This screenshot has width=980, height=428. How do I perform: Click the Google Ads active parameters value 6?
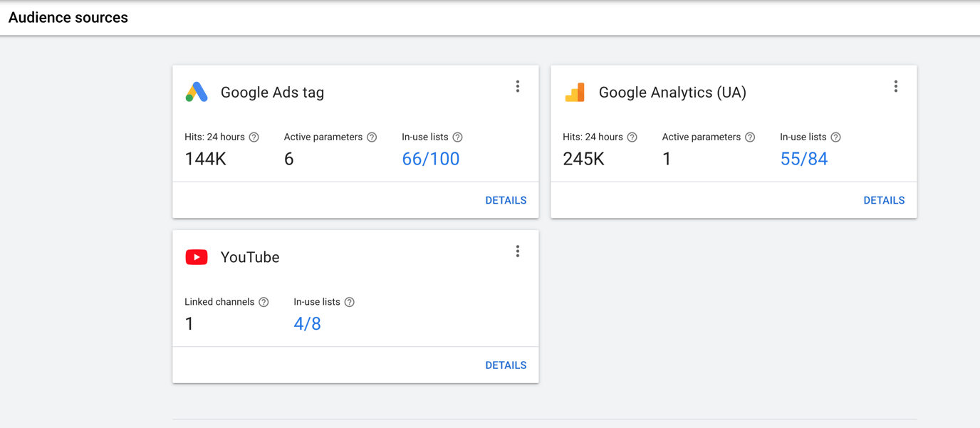coord(288,159)
